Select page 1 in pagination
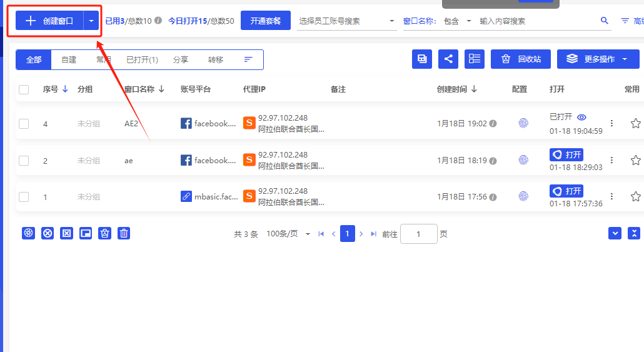The image size is (644, 352). (x=348, y=234)
